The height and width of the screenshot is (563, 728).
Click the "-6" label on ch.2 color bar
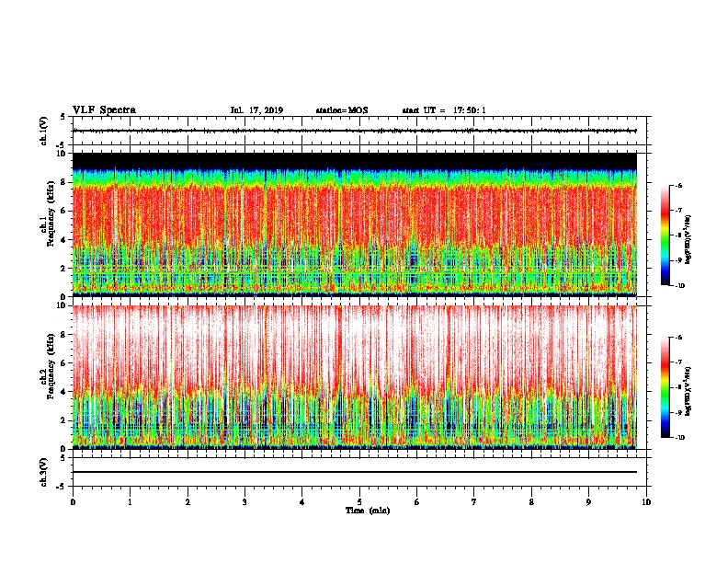679,338
